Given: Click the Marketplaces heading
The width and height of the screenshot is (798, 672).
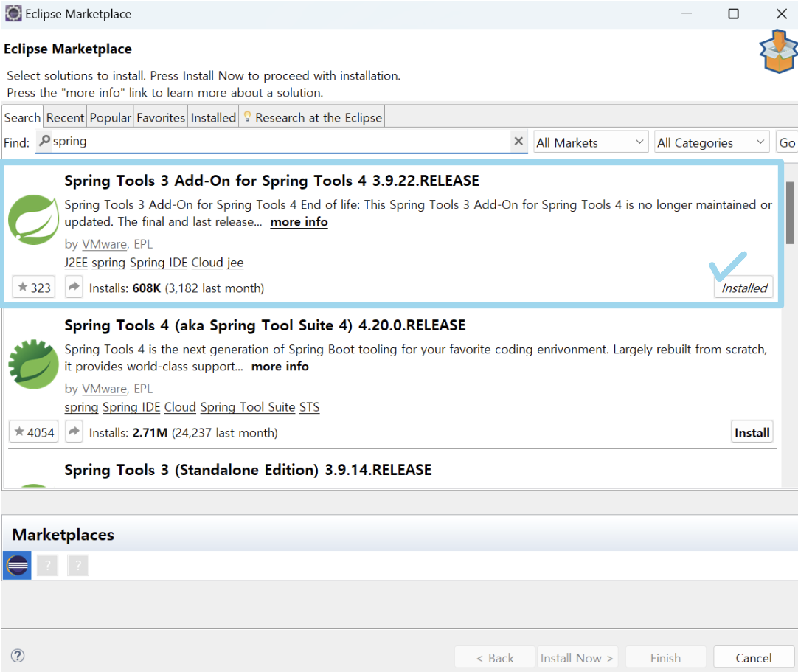Looking at the screenshot, I should pos(63,535).
